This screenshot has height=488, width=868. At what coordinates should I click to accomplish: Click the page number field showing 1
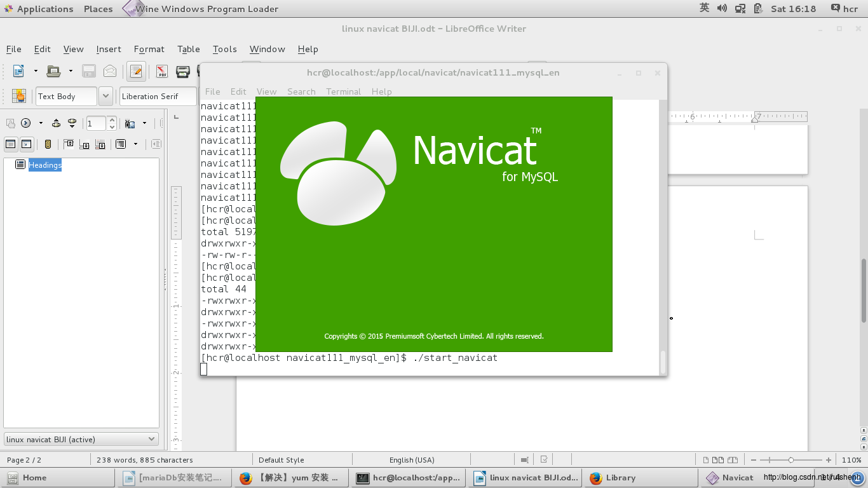pos(96,123)
